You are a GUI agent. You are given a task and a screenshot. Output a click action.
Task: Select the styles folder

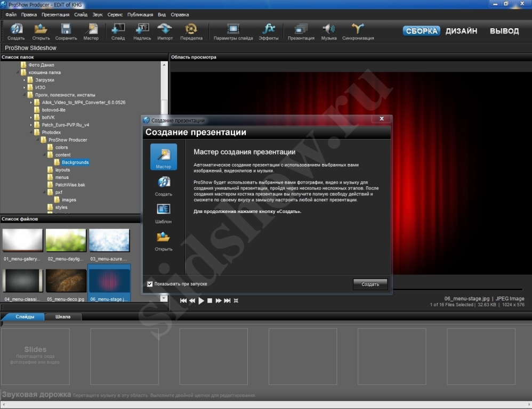coord(61,207)
